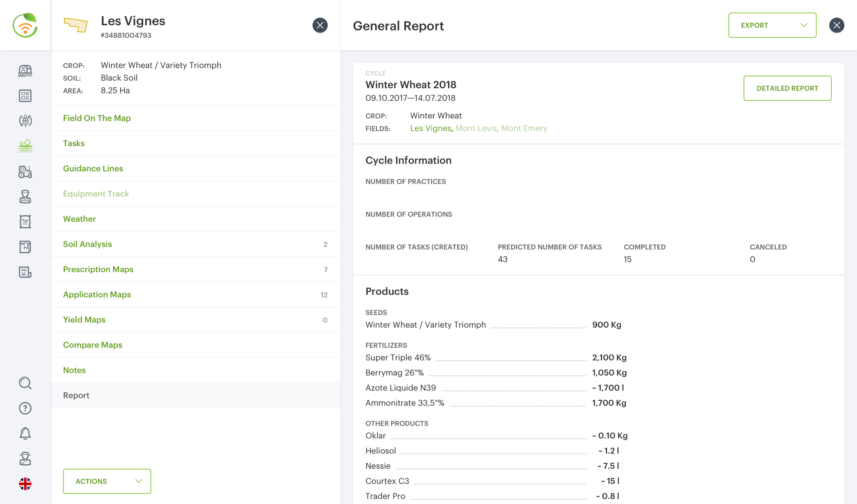Switch language via UK flag icon
The width and height of the screenshot is (857, 504).
pos(25,484)
